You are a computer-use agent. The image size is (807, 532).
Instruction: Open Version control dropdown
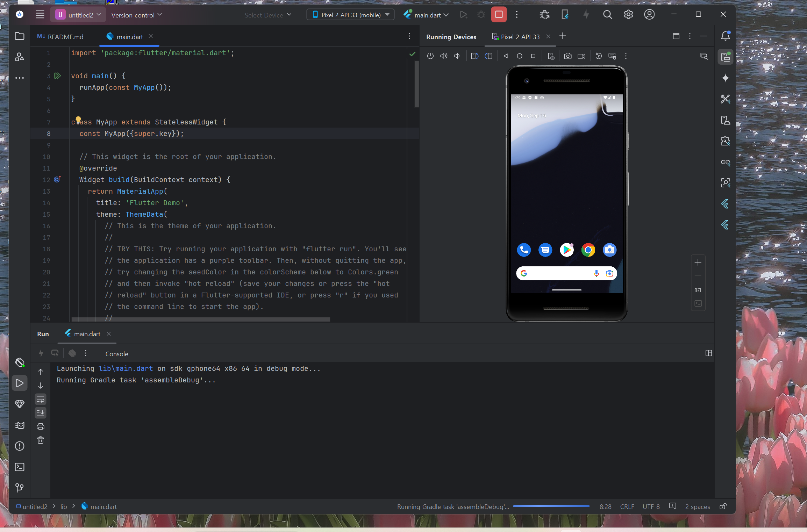[x=136, y=15]
